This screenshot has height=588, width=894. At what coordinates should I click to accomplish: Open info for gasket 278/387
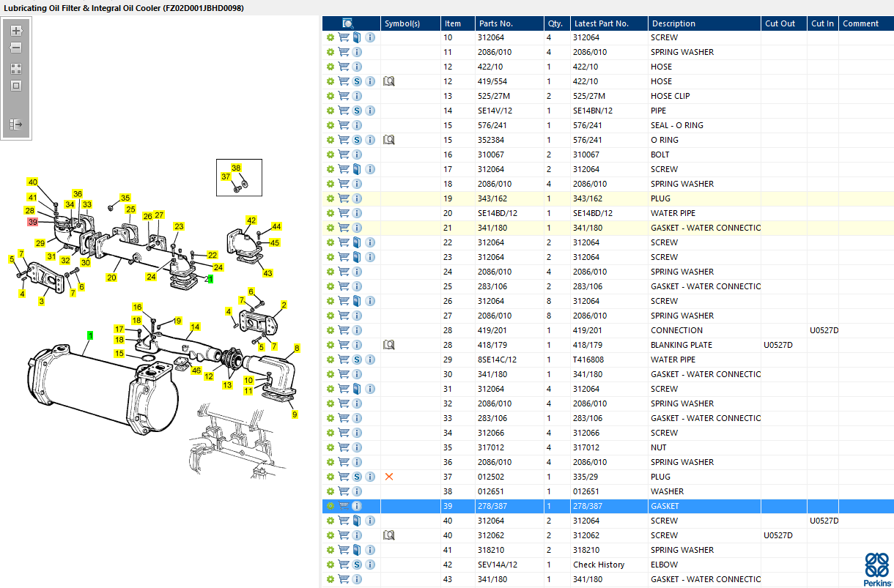[357, 506]
